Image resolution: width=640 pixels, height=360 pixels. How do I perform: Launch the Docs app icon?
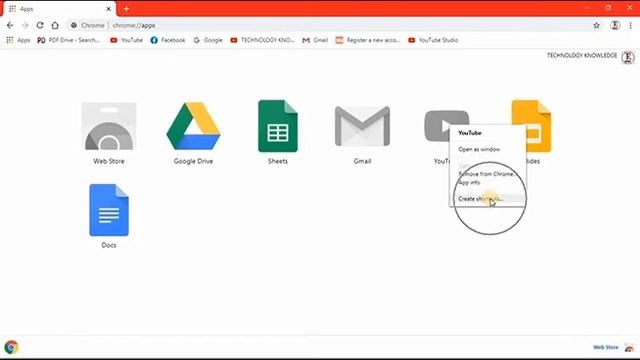tap(109, 210)
